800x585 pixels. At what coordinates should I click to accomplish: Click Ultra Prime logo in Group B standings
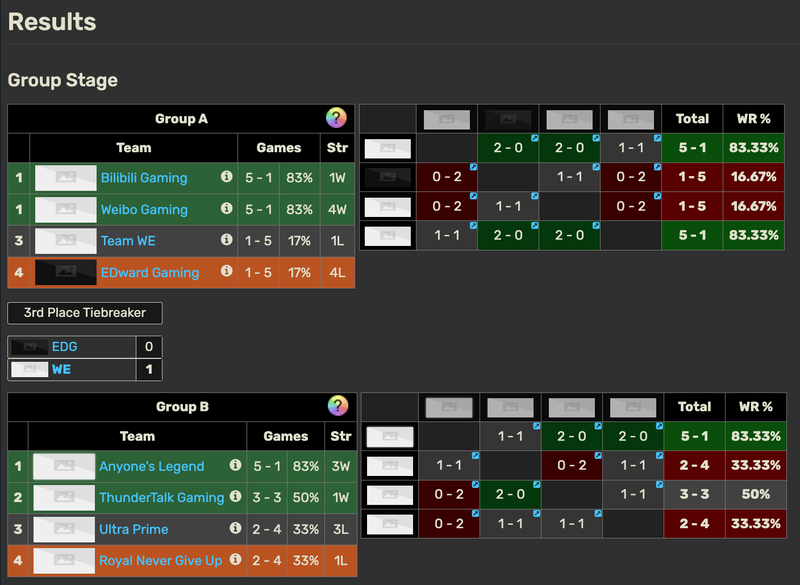coord(64,529)
